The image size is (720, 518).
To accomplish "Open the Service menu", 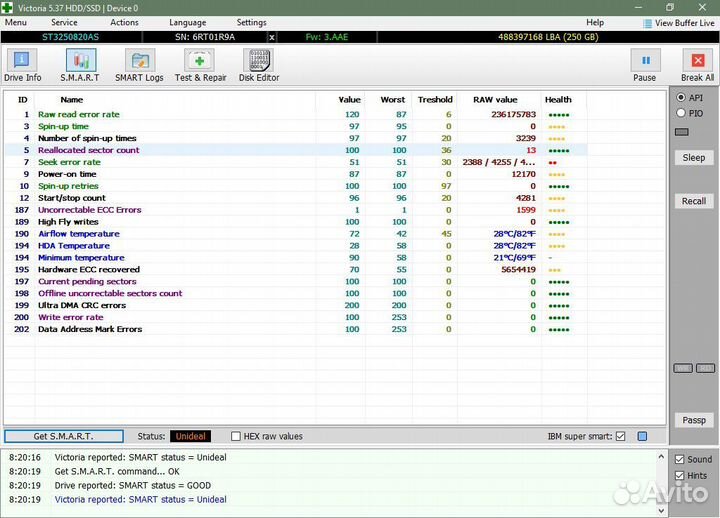I will (x=64, y=22).
